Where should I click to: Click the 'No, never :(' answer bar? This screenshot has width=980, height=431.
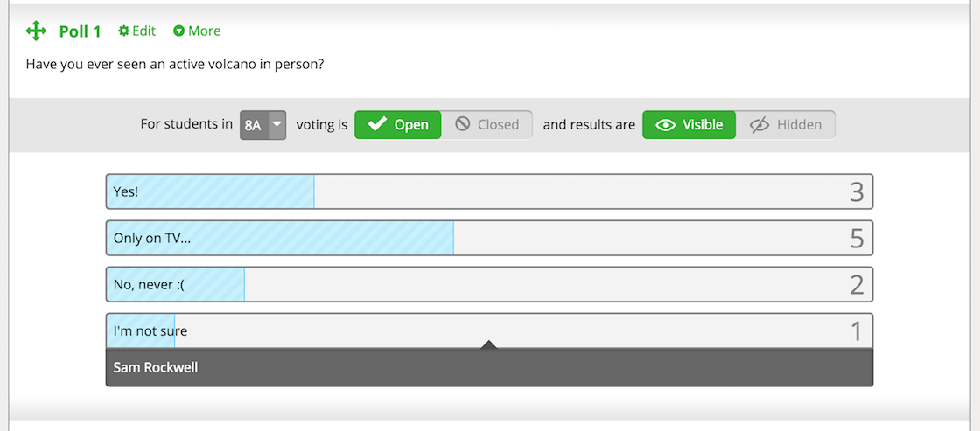click(x=489, y=284)
